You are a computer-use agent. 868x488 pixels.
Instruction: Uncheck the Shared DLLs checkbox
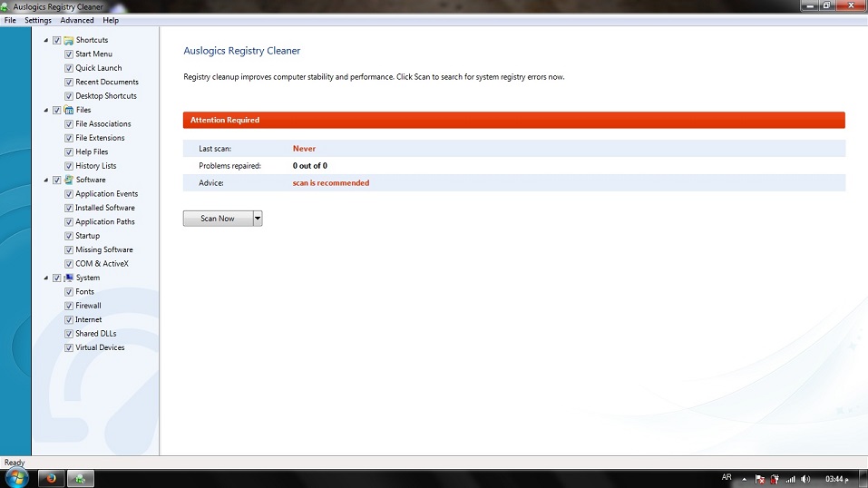[69, 334]
